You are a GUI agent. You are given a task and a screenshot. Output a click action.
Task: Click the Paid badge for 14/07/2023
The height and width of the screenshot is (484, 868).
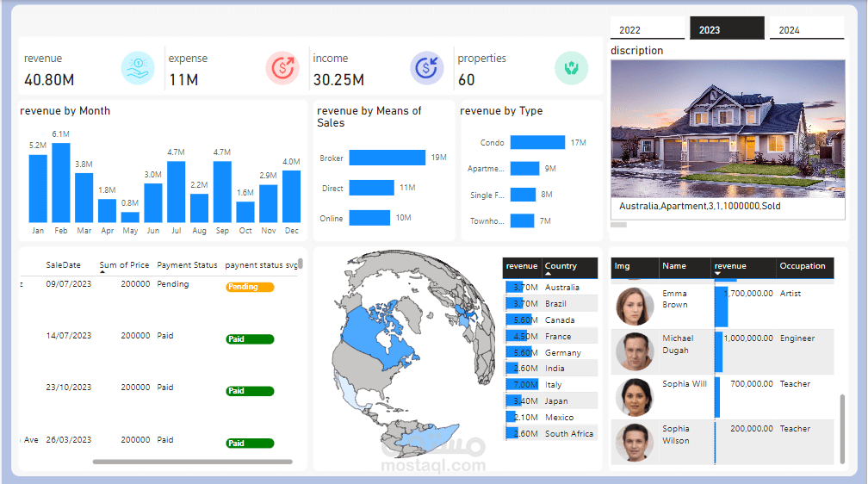pos(250,339)
